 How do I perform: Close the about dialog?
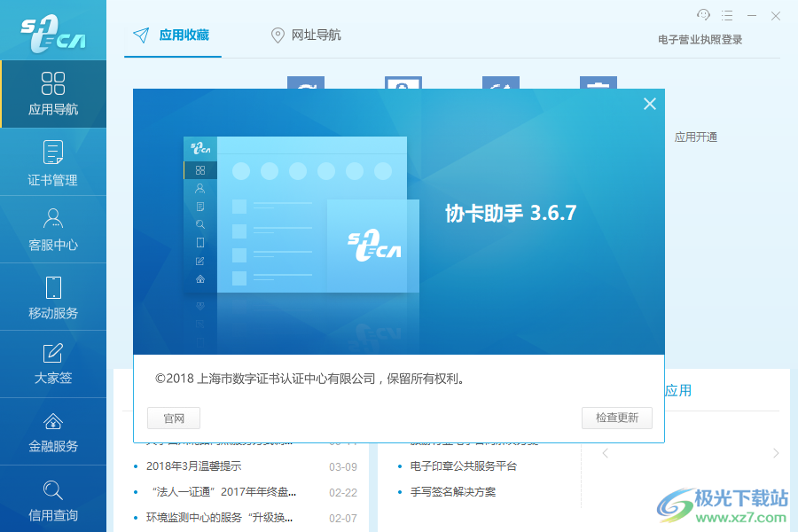pos(649,104)
